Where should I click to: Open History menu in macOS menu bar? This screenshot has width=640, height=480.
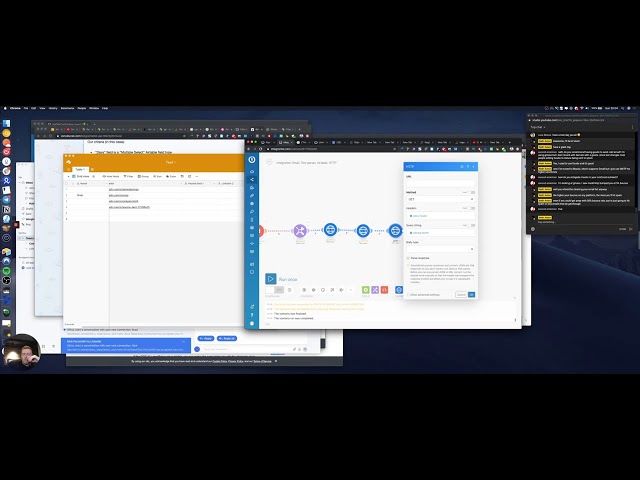coord(53,108)
